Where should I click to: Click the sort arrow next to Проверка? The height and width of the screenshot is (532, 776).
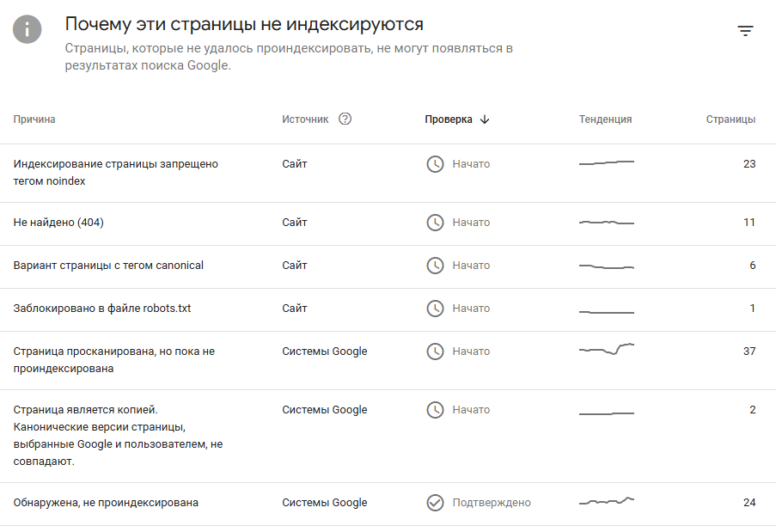tap(485, 119)
